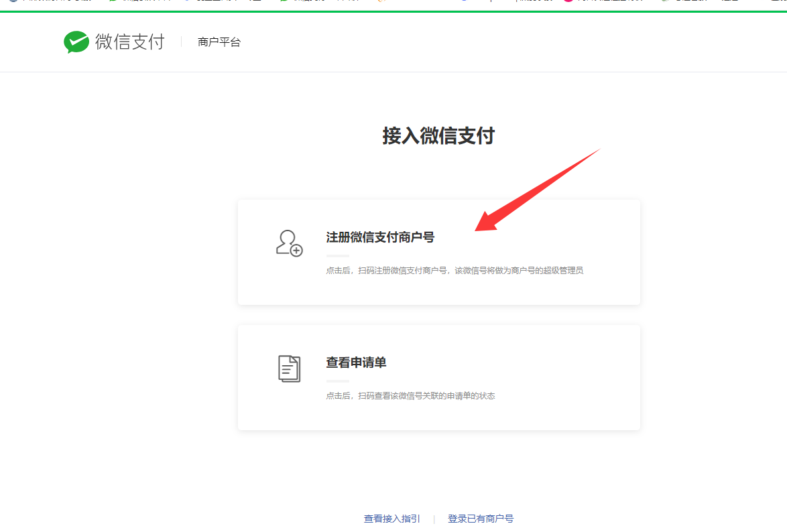Screen dimensions: 787x532
Task: Click the green WeChat Pay logo icon
Action: [x=76, y=42]
